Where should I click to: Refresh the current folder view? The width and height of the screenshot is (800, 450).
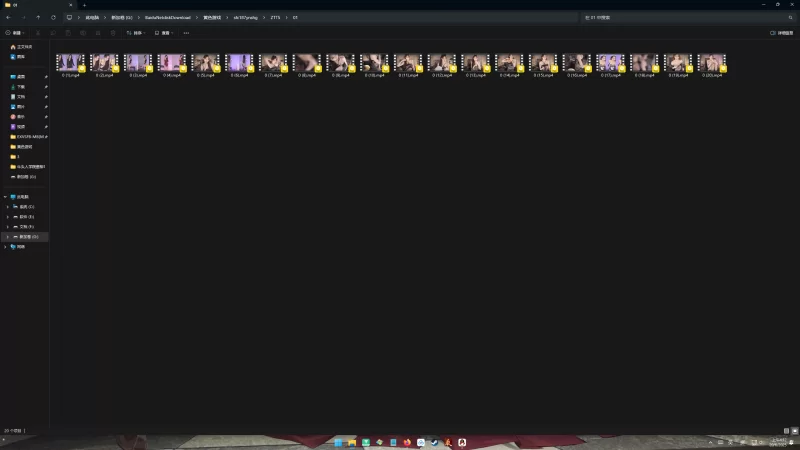[53, 17]
